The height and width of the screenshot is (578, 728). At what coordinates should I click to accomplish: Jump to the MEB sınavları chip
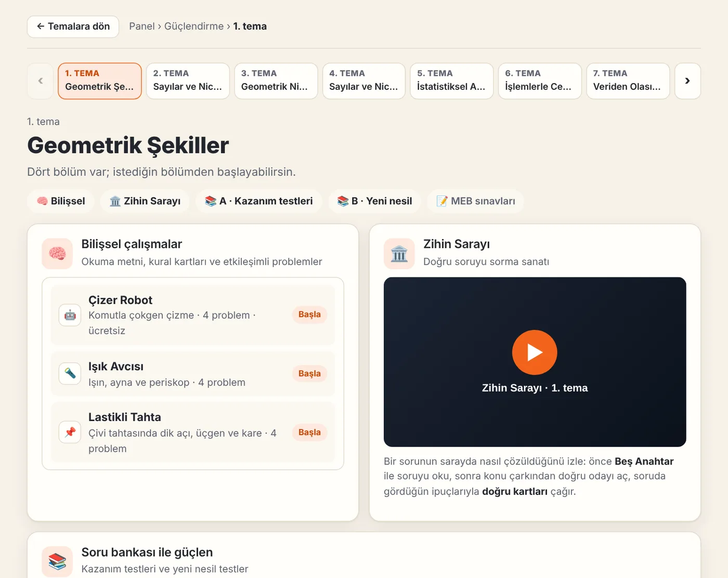476,201
